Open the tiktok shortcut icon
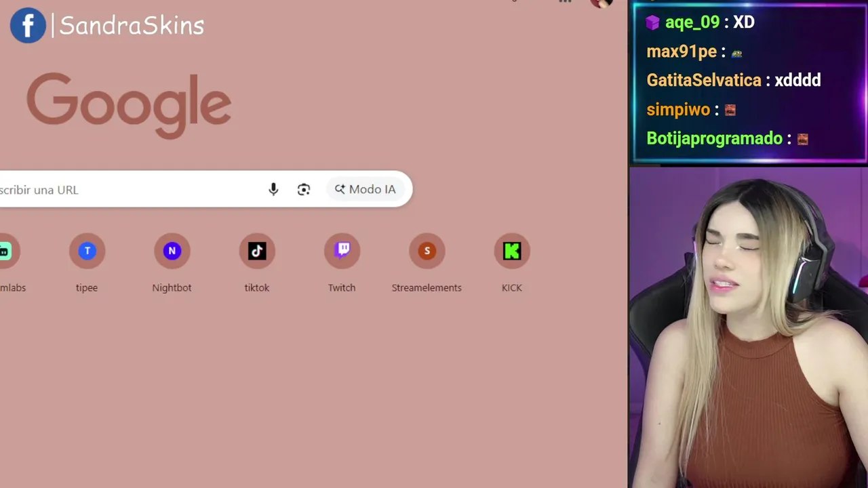The width and height of the screenshot is (868, 488). (x=257, y=251)
